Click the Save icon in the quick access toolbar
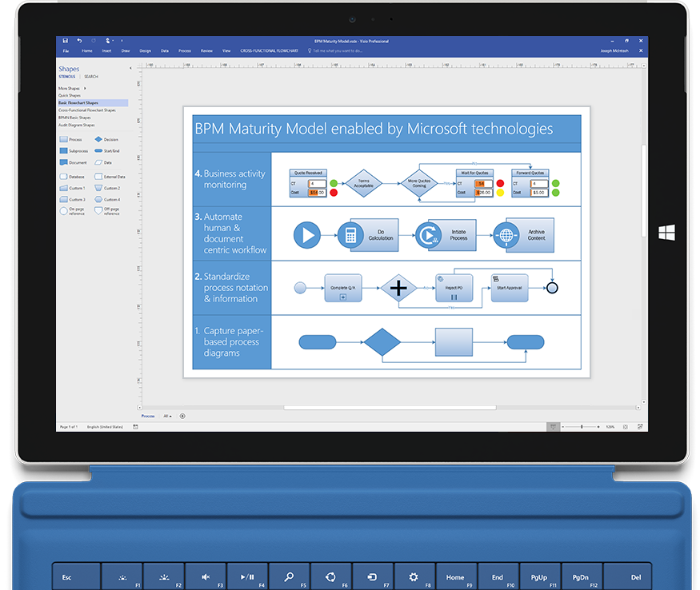The width and height of the screenshot is (700, 590). (x=65, y=41)
